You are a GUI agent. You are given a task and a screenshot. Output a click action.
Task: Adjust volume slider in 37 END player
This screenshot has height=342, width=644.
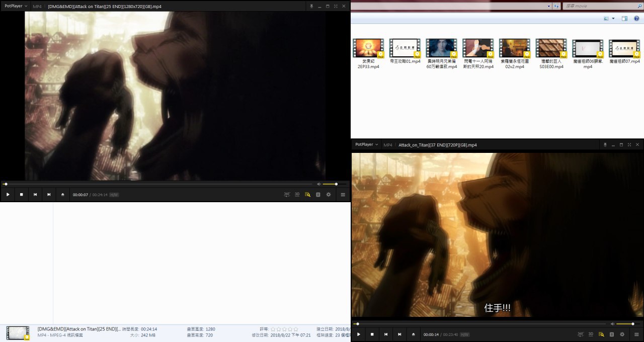629,324
